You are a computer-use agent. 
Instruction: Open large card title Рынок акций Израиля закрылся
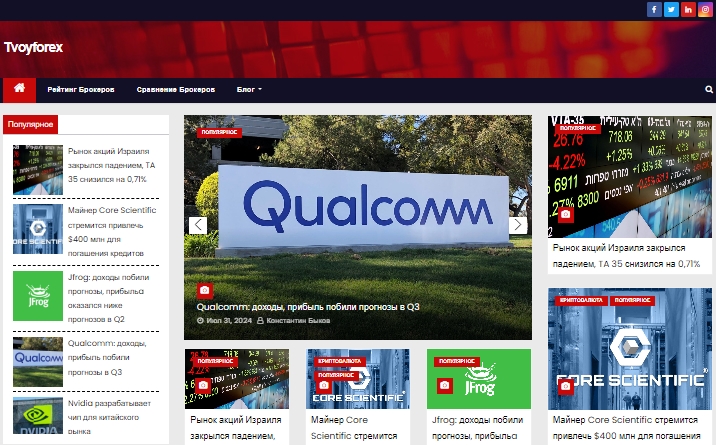[x=626, y=256]
